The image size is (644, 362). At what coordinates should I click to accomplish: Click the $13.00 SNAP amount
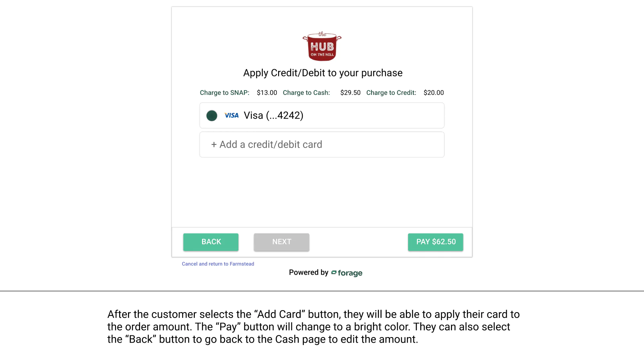[x=267, y=93]
